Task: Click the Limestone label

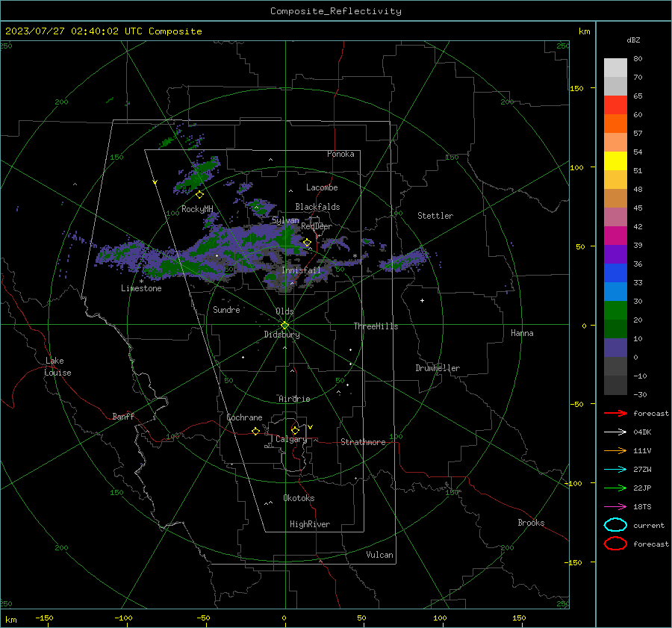Action: coord(141,288)
